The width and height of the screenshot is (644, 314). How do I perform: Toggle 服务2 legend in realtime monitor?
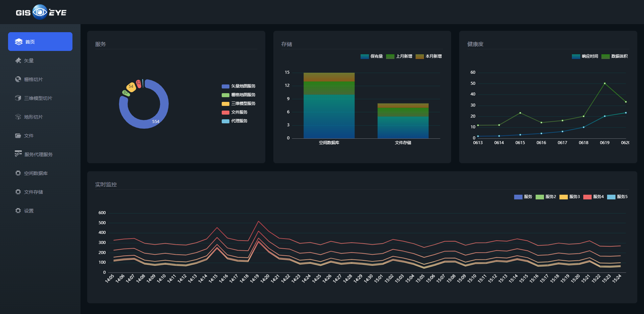(546, 197)
